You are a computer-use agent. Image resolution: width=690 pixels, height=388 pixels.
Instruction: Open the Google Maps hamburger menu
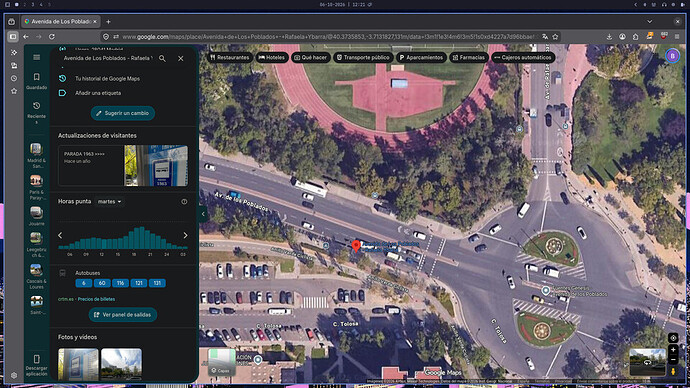coord(37,57)
